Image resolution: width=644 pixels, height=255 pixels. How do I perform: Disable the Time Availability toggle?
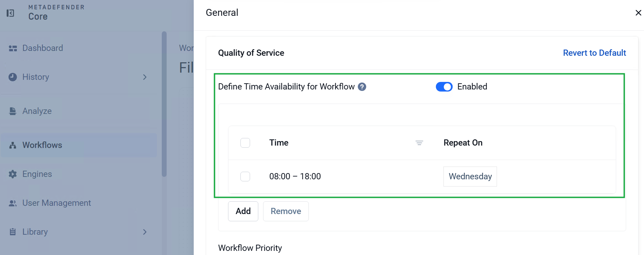444,87
